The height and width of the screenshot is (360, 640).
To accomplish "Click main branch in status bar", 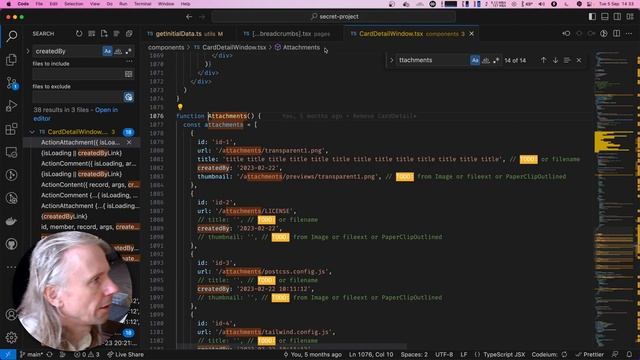I will click(x=31, y=354).
